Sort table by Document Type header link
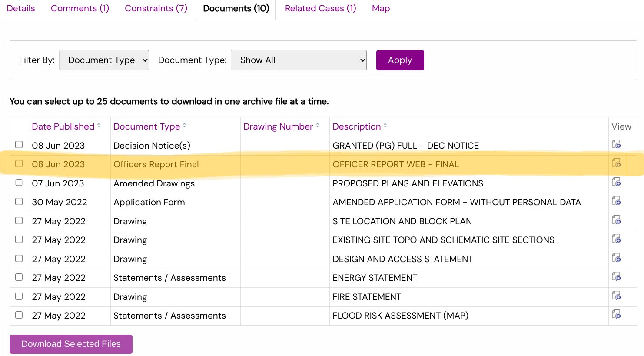644x356 pixels. point(146,126)
